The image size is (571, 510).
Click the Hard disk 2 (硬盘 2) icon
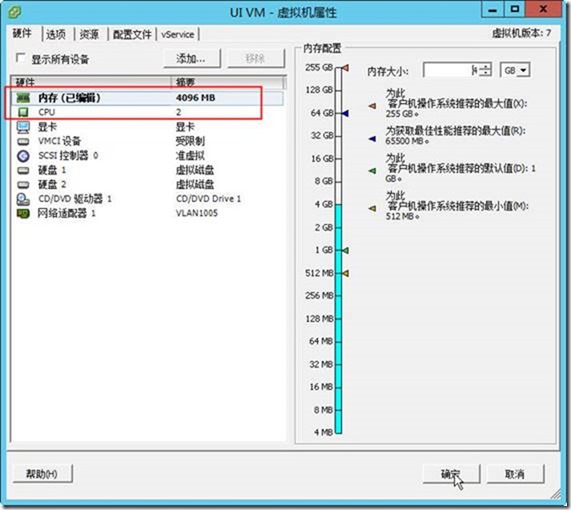pos(23,184)
